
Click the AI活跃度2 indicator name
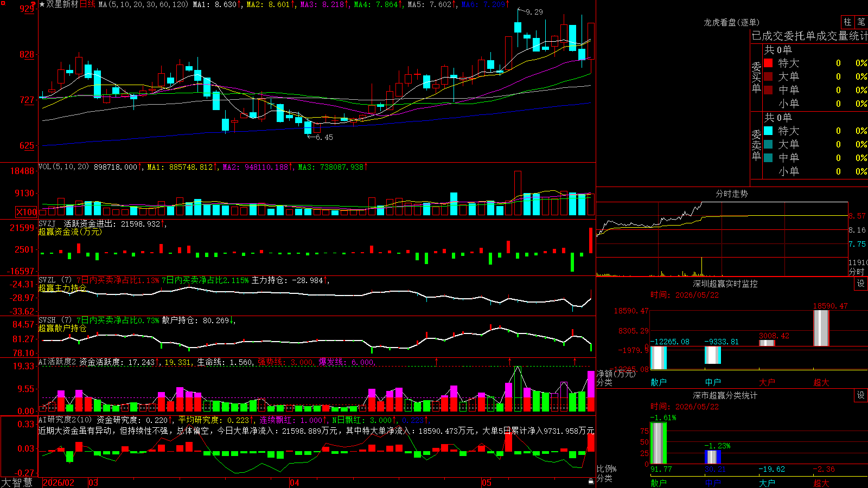click(58, 362)
